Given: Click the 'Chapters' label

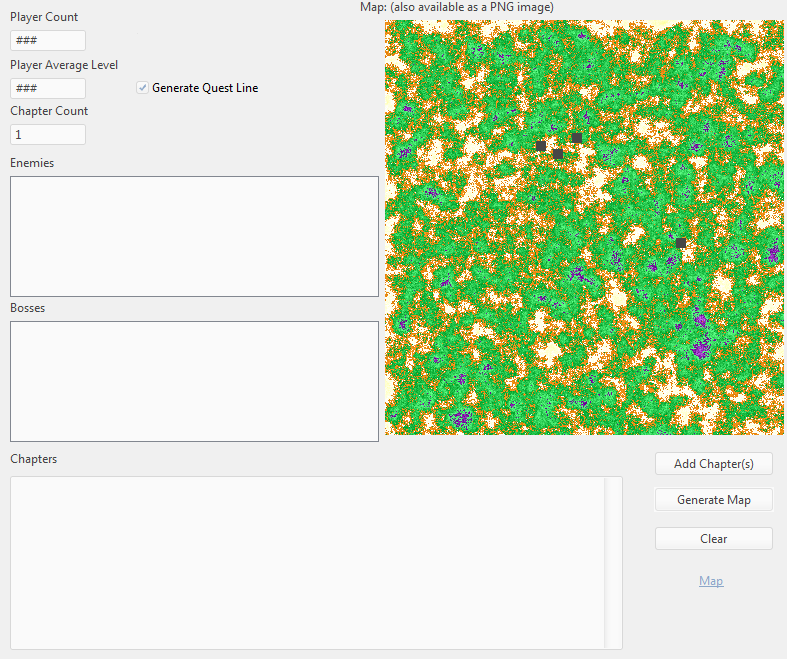Looking at the screenshot, I should tap(34, 459).
